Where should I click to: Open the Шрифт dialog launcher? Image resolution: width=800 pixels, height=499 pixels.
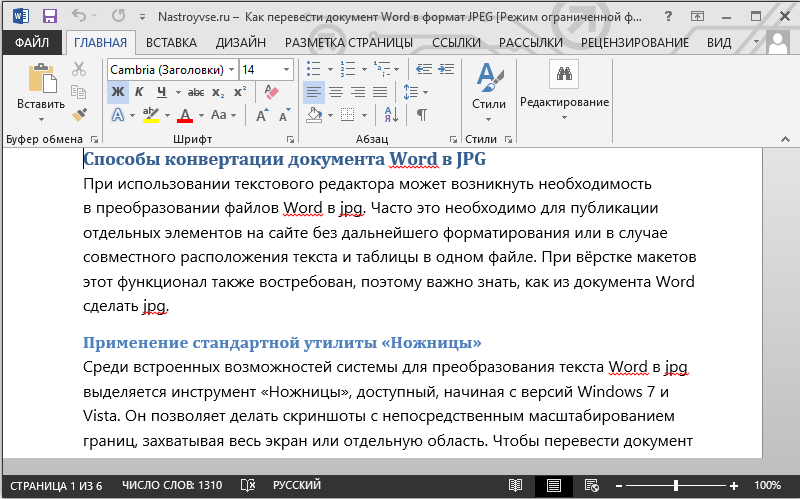pos(290,139)
